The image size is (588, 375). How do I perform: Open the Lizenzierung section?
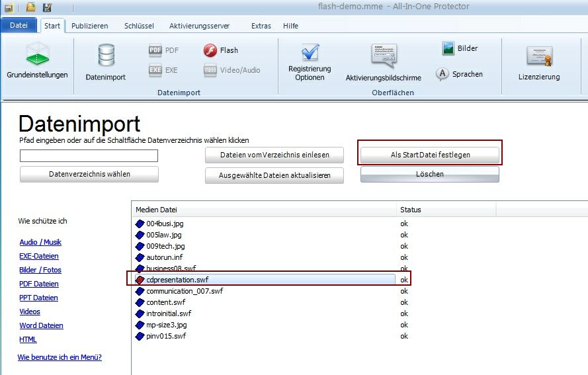(x=539, y=58)
